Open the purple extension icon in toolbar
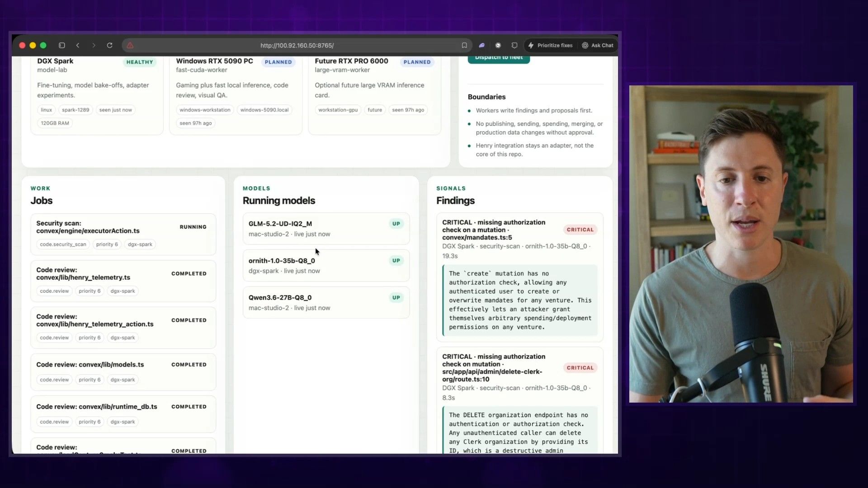Viewport: 868px width, 488px height. pos(482,45)
